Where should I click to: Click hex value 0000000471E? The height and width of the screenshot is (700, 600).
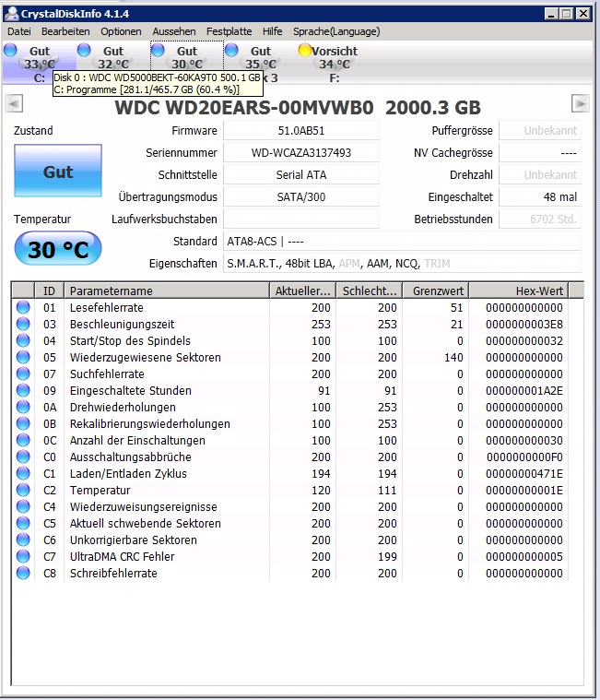(x=524, y=474)
